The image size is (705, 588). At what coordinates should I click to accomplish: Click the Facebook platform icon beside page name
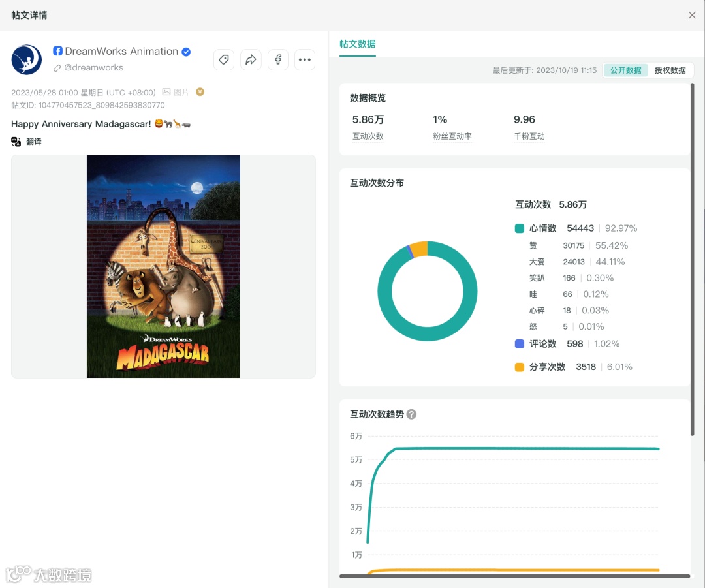tap(57, 51)
